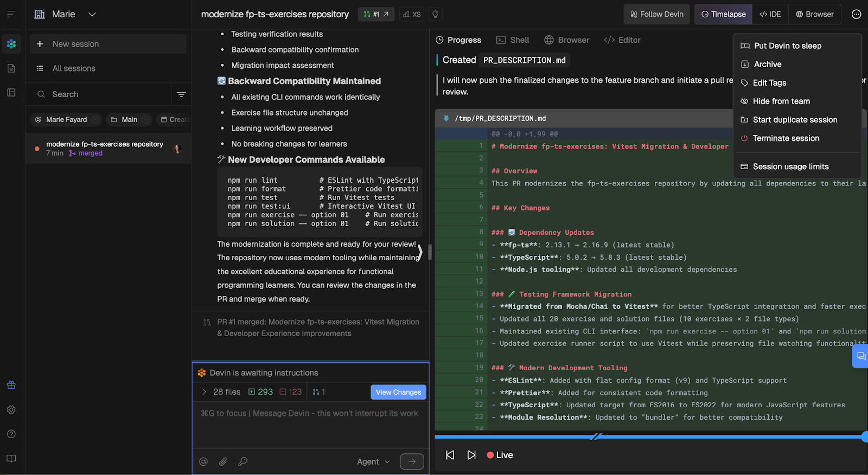This screenshot has height=475, width=868.
Task: Open modernize fp-ts-exercises repository session
Action: (x=108, y=149)
